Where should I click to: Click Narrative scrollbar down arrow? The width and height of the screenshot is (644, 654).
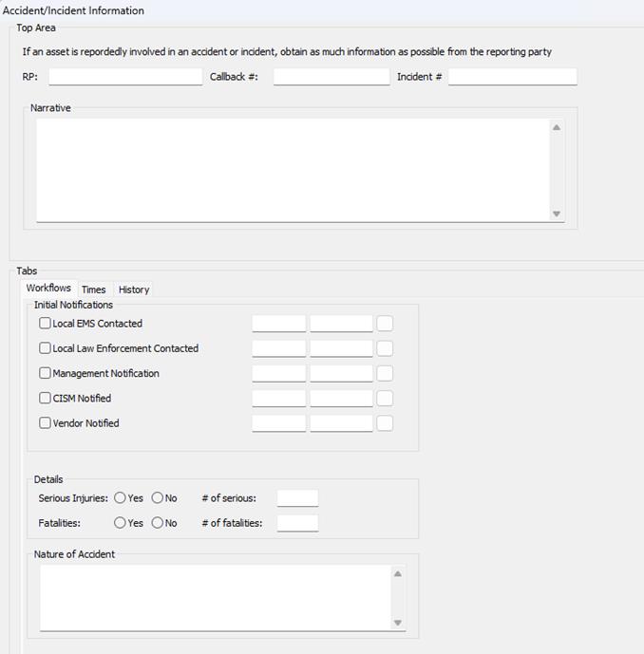point(557,214)
